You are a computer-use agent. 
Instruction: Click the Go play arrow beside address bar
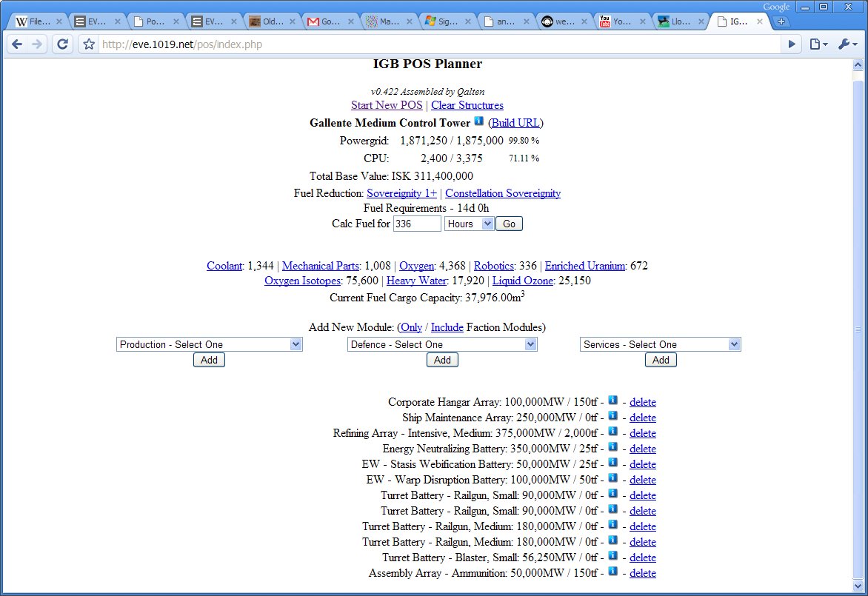point(792,44)
